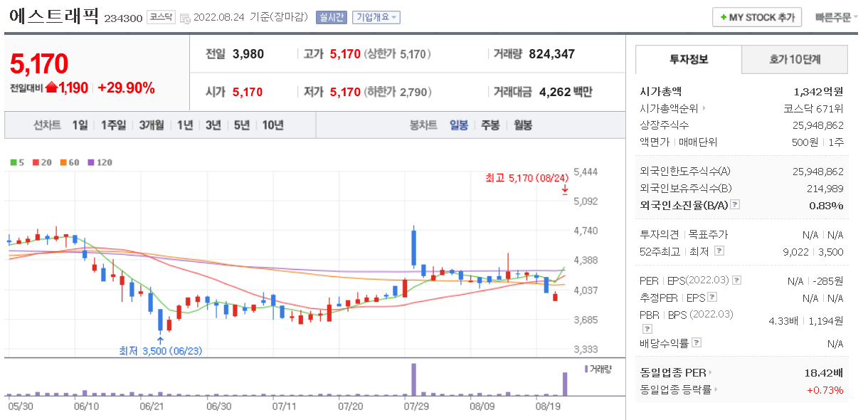Open help icon next to 52주최고 최저

719,251
